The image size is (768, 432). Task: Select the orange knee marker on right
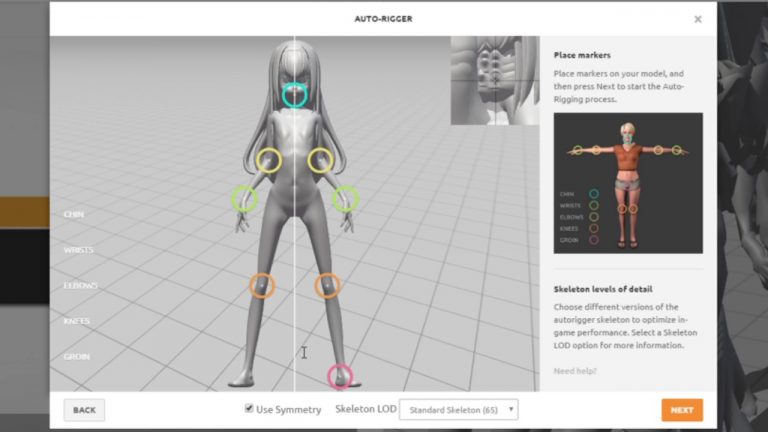(x=327, y=286)
